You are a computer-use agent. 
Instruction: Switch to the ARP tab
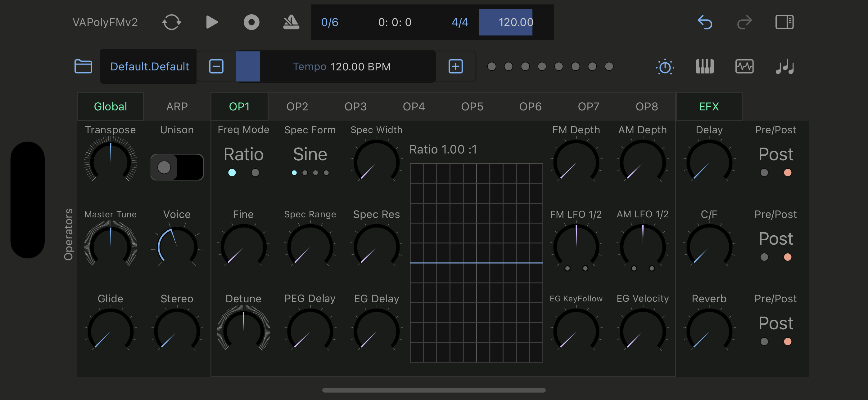pyautogui.click(x=177, y=106)
